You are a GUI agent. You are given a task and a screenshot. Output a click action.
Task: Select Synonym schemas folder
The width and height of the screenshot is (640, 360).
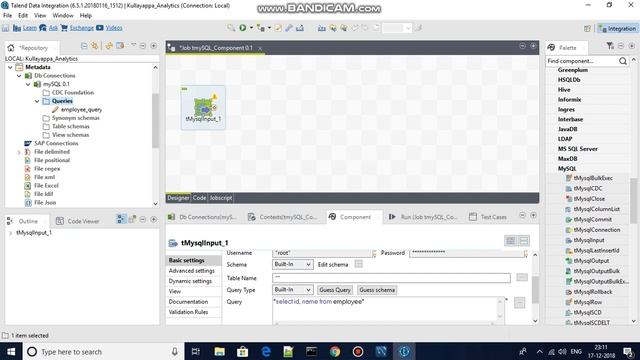coord(76,118)
